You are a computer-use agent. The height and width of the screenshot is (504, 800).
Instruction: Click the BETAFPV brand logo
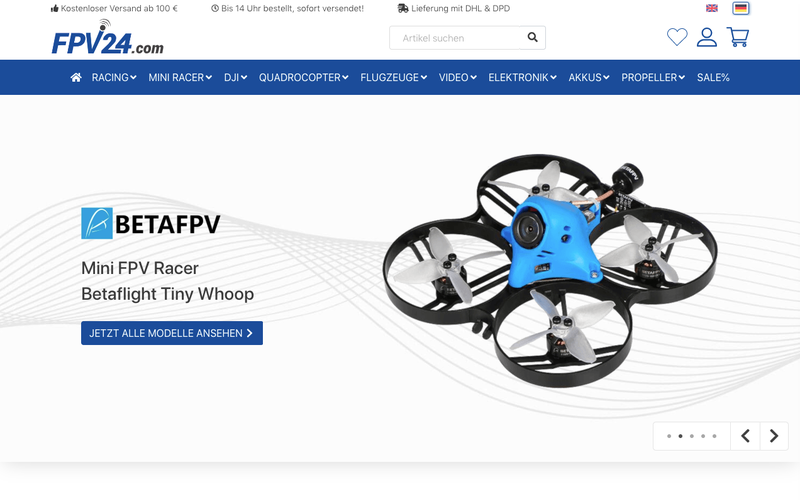(x=151, y=223)
